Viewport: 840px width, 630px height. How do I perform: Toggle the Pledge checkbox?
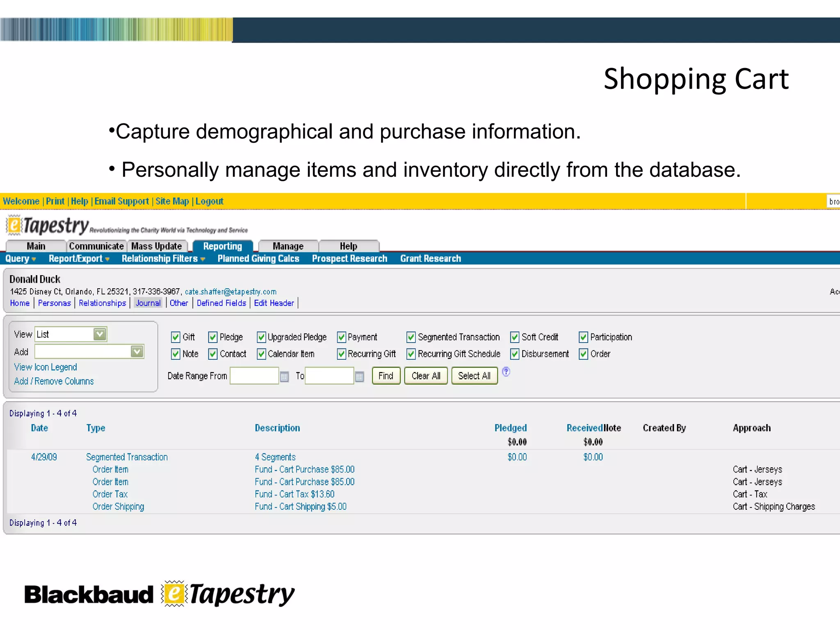pos(213,337)
